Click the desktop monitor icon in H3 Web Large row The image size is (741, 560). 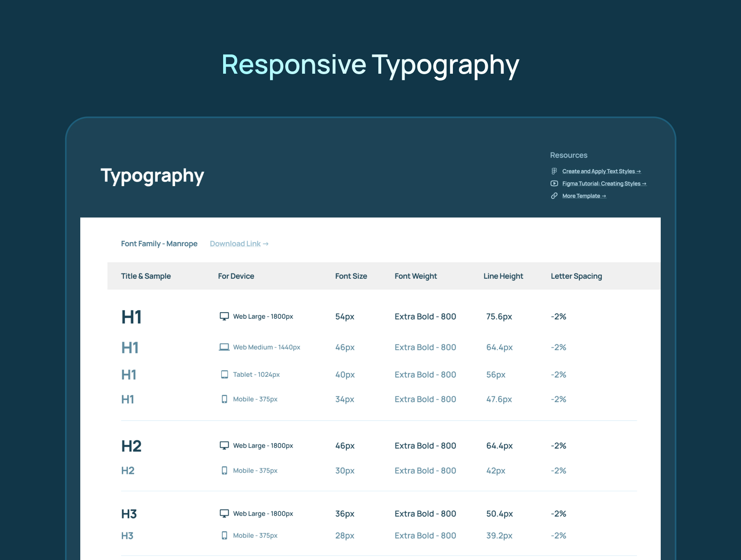point(224,513)
